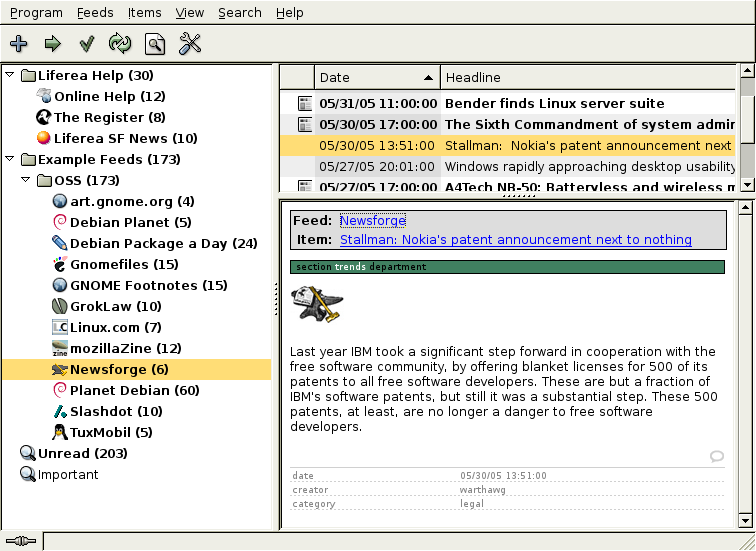Open the search magnifier toolbar icon
The width and height of the screenshot is (756, 551).
click(x=154, y=43)
